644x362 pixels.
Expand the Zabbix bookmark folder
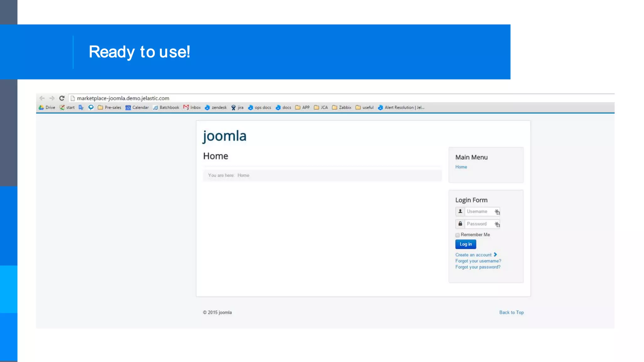point(342,107)
